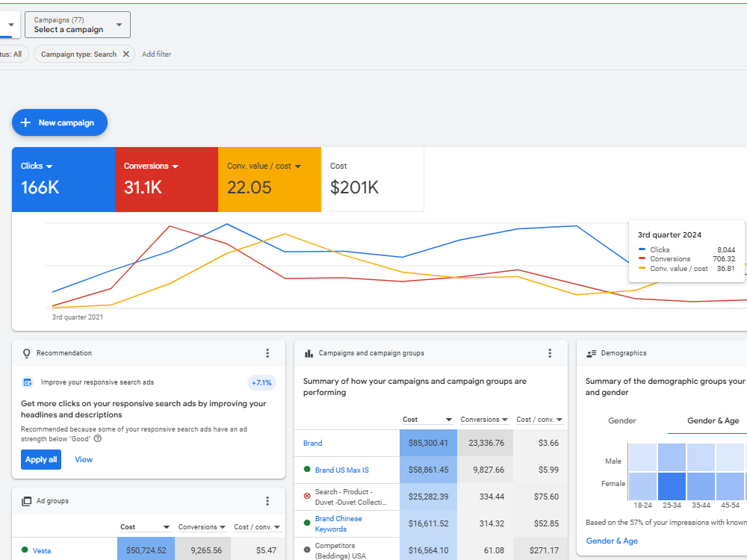Open the Brand Chinese Keywords campaign
Viewport: 747px width, 560px height.
[338, 524]
